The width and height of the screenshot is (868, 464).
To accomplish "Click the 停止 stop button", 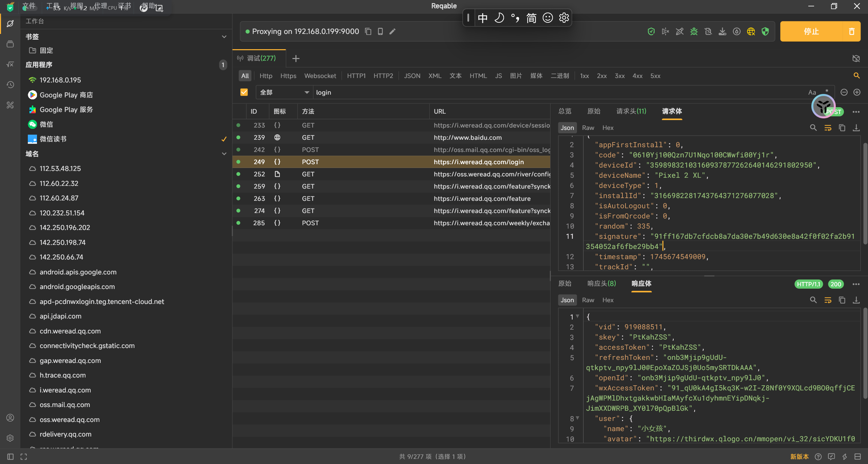I will coord(811,32).
